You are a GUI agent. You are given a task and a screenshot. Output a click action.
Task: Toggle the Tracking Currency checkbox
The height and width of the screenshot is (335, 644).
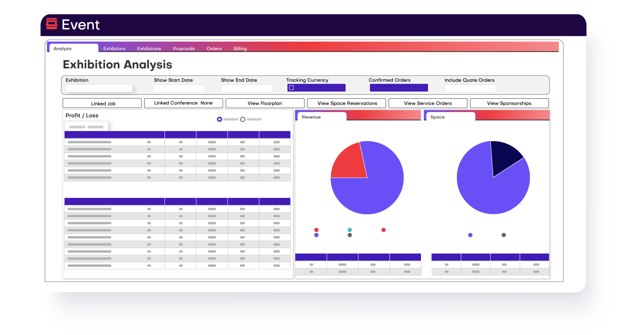tap(291, 88)
